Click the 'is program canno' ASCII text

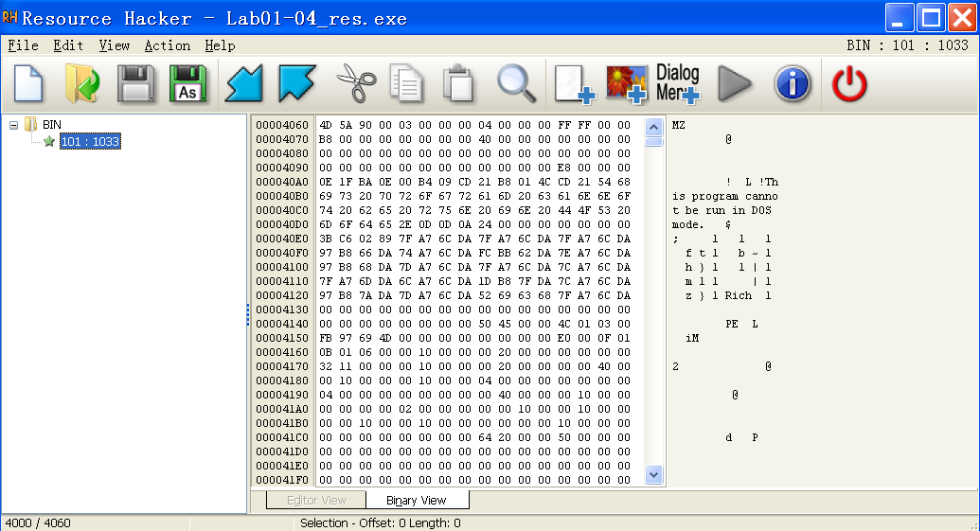click(x=725, y=196)
